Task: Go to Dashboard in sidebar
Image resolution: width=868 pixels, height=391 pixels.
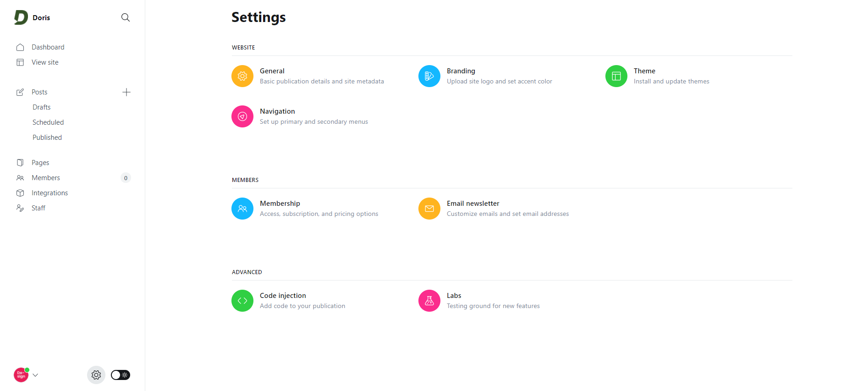Action: [x=48, y=47]
